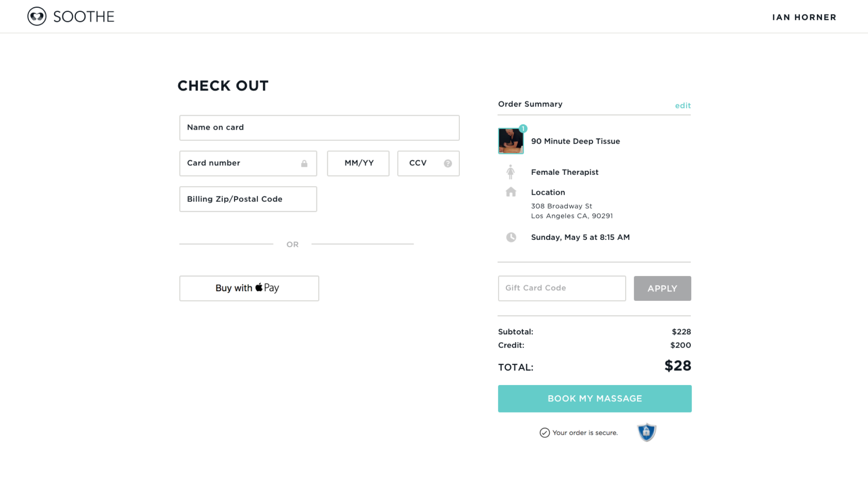Image resolution: width=868 pixels, height=488 pixels.
Task: Focus the Card number field
Action: click(248, 164)
